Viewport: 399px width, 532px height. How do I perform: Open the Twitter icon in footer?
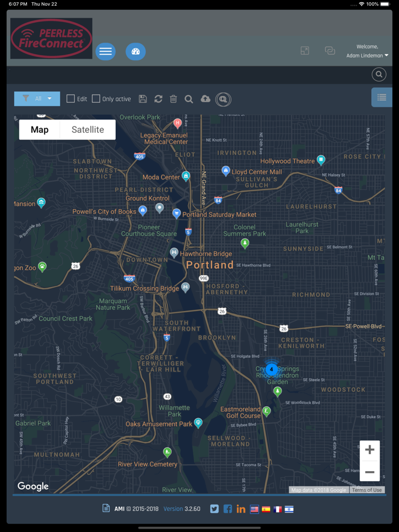(214, 509)
